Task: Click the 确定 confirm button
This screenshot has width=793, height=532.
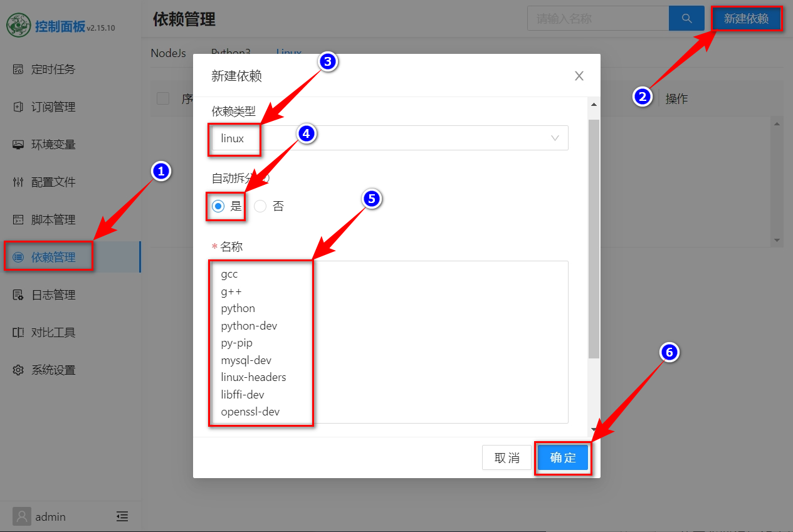Action: (x=562, y=457)
